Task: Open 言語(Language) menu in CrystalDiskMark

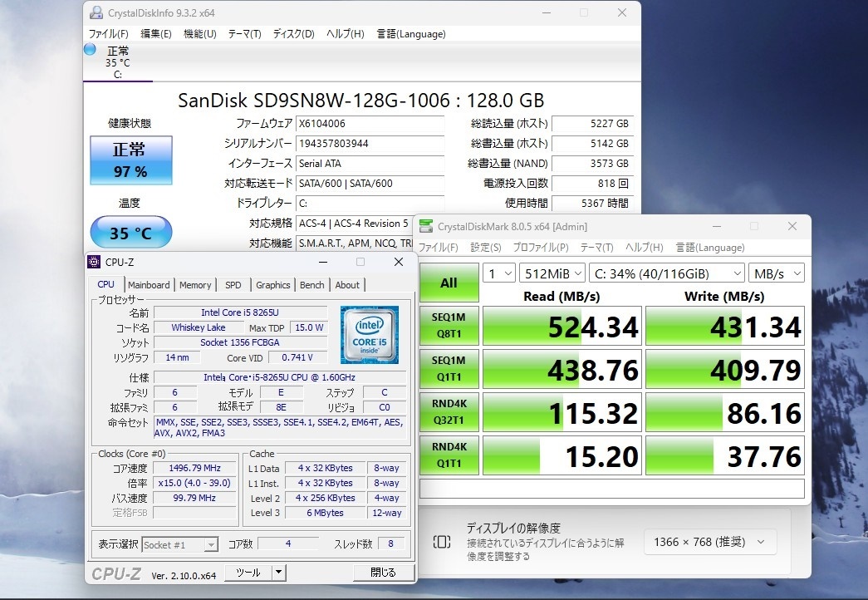Action: click(x=710, y=248)
